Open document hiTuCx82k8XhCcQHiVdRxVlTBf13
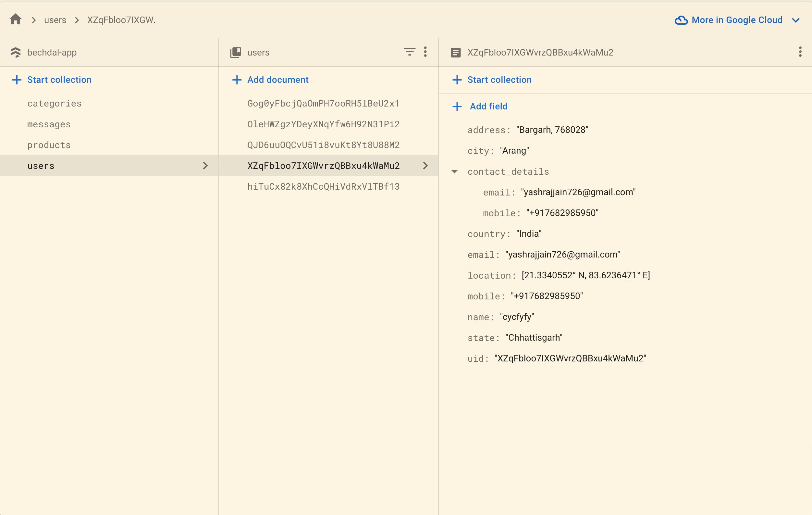812x515 pixels. click(323, 187)
